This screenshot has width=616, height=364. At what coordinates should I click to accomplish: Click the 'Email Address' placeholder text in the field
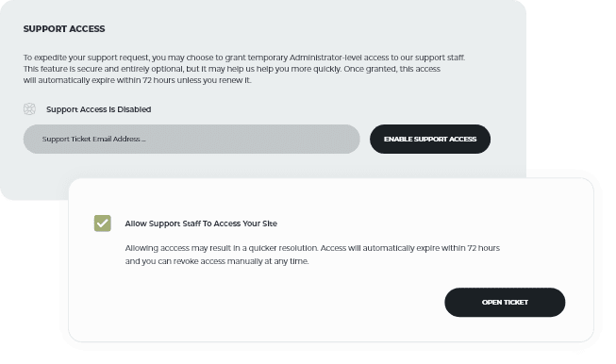click(116, 139)
